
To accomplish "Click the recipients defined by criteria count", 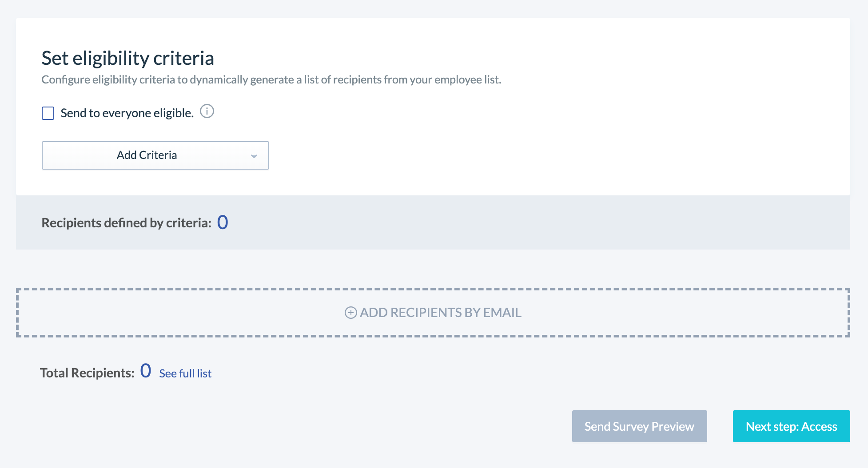I will click(223, 222).
